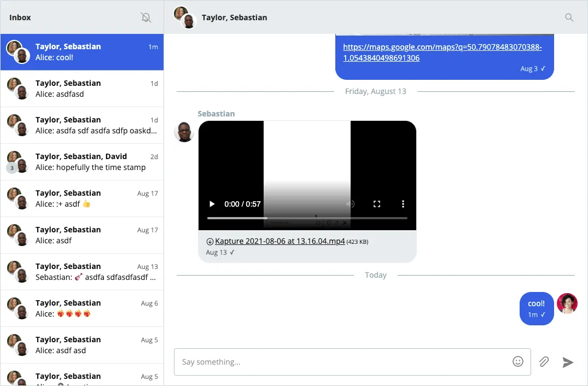Open the emoji picker
The width and height of the screenshot is (588, 386).
[517, 361]
